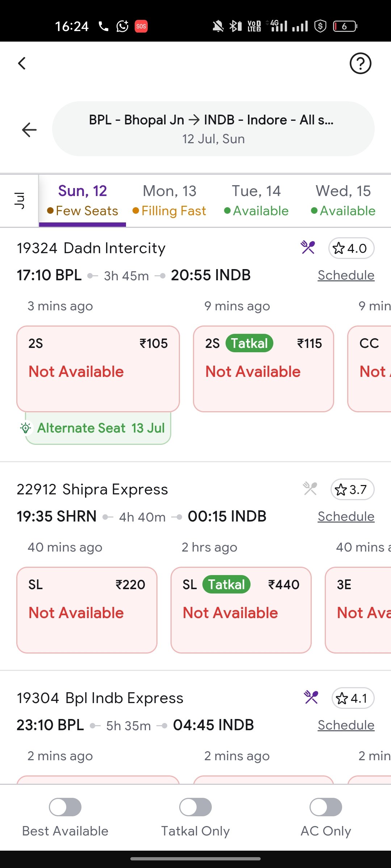Screen dimensions: 391x868
Task: Open the help question mark icon
Action: pos(360,63)
